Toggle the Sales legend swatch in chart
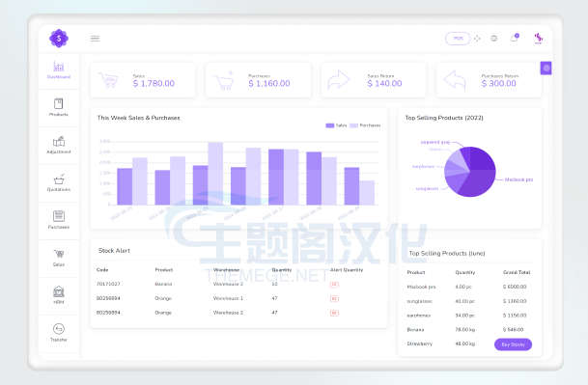Screen dimensions: 588x385 pos(330,125)
